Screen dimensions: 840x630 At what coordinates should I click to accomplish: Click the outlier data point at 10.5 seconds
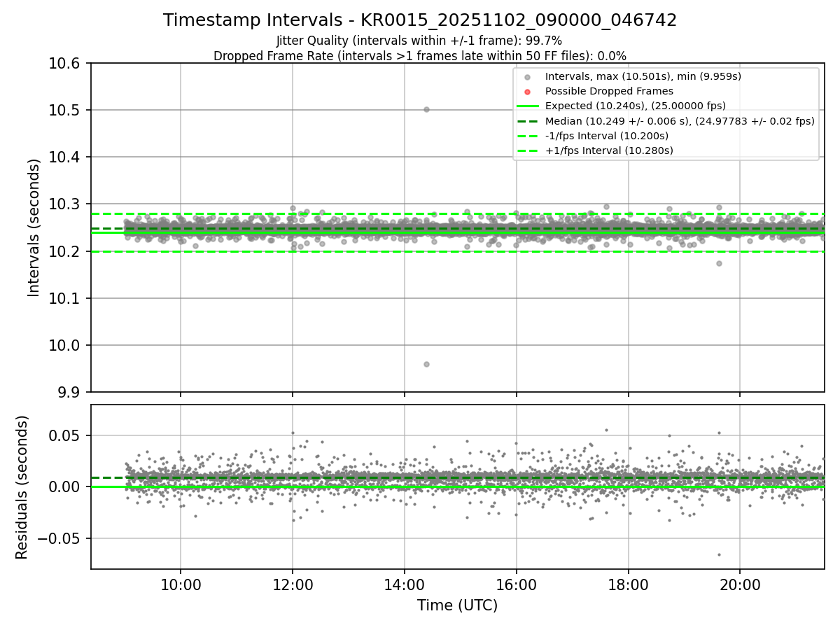(426, 109)
